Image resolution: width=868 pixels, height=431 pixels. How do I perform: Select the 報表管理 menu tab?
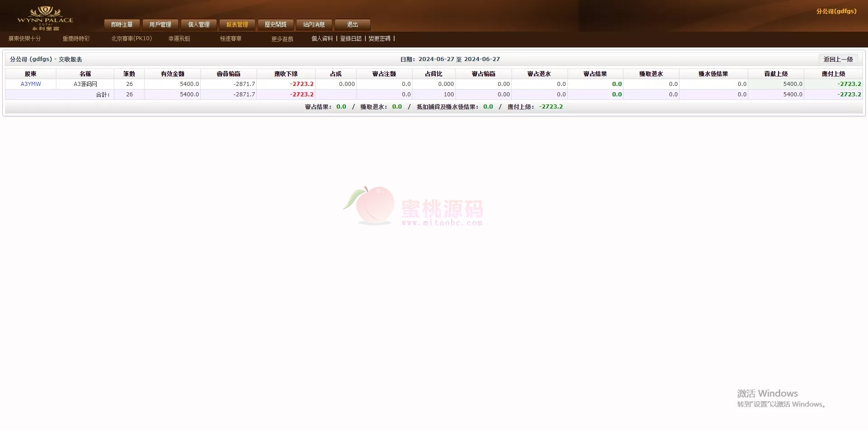pyautogui.click(x=237, y=24)
